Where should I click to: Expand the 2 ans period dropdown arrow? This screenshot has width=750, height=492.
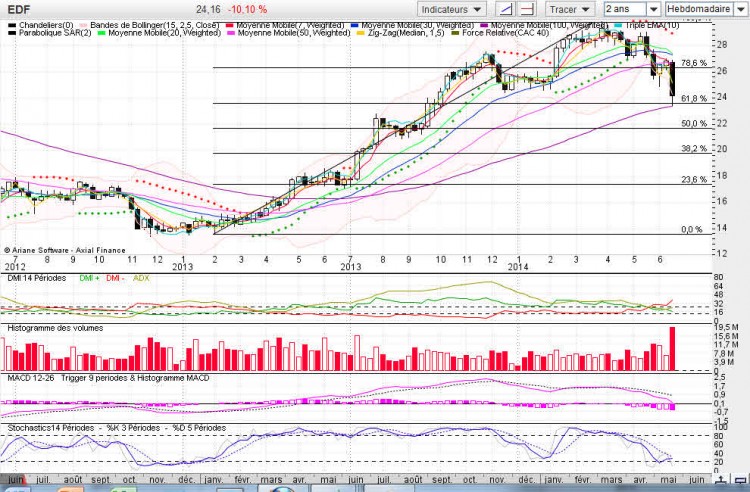tap(653, 9)
